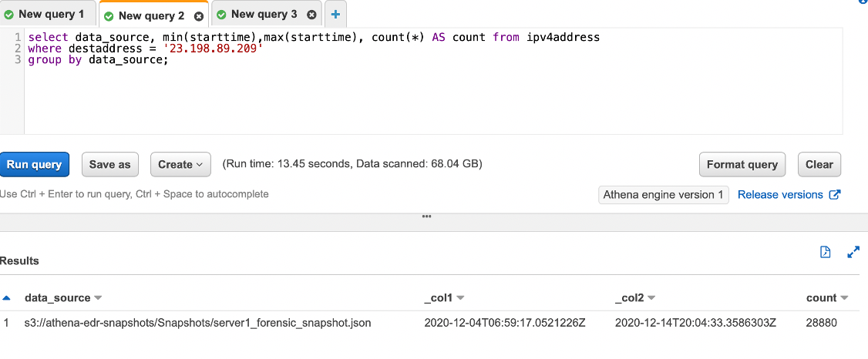Clear the query editor

click(x=819, y=164)
